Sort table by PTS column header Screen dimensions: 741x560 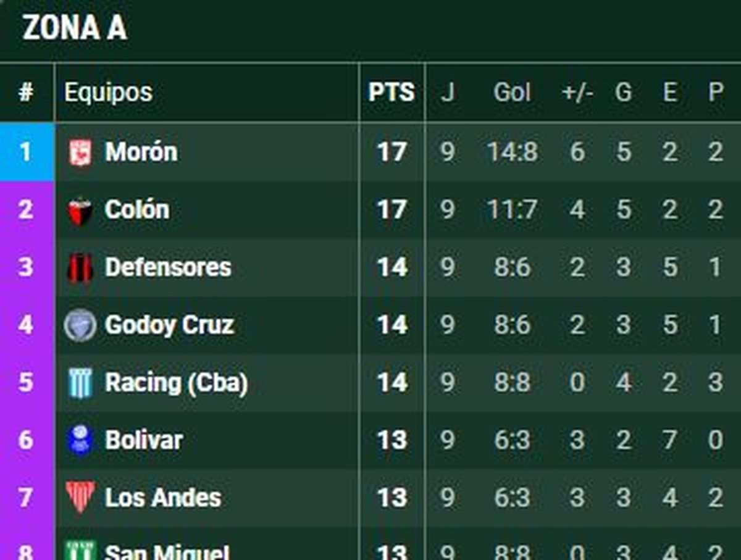(391, 93)
